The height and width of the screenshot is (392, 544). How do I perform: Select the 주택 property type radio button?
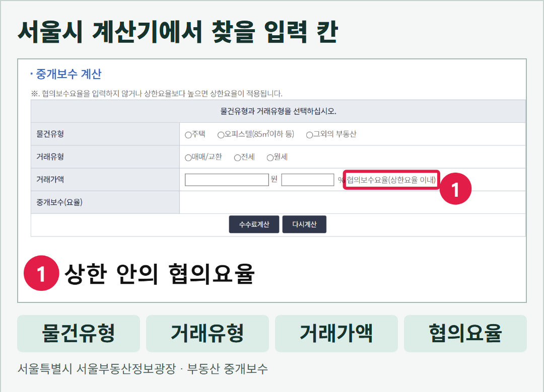188,135
